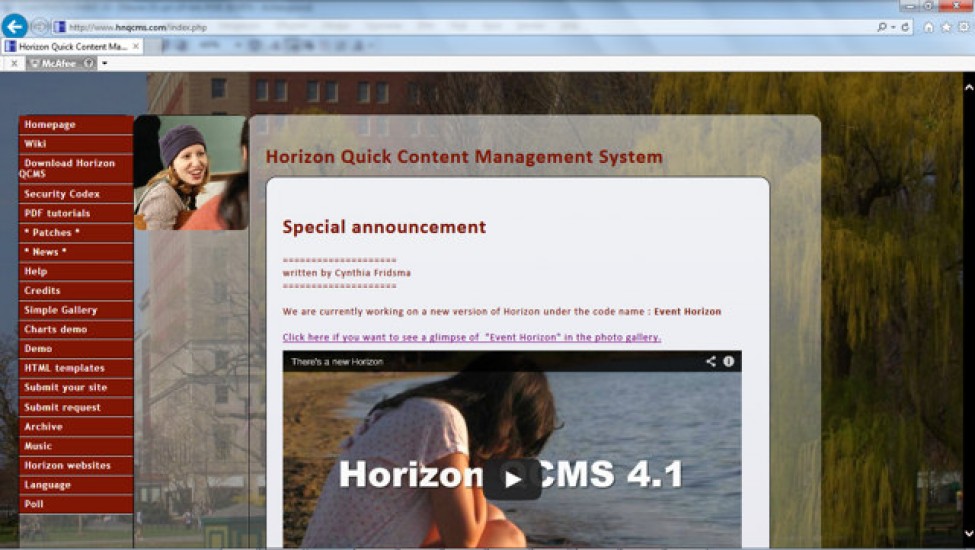The height and width of the screenshot is (550, 975).
Task: Open browser tools gear icon
Action: point(963,27)
